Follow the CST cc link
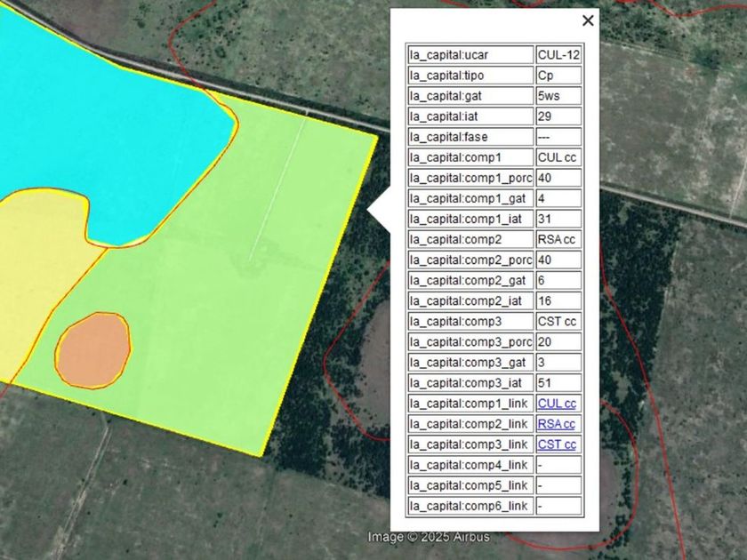The width and height of the screenshot is (747, 560). click(557, 444)
